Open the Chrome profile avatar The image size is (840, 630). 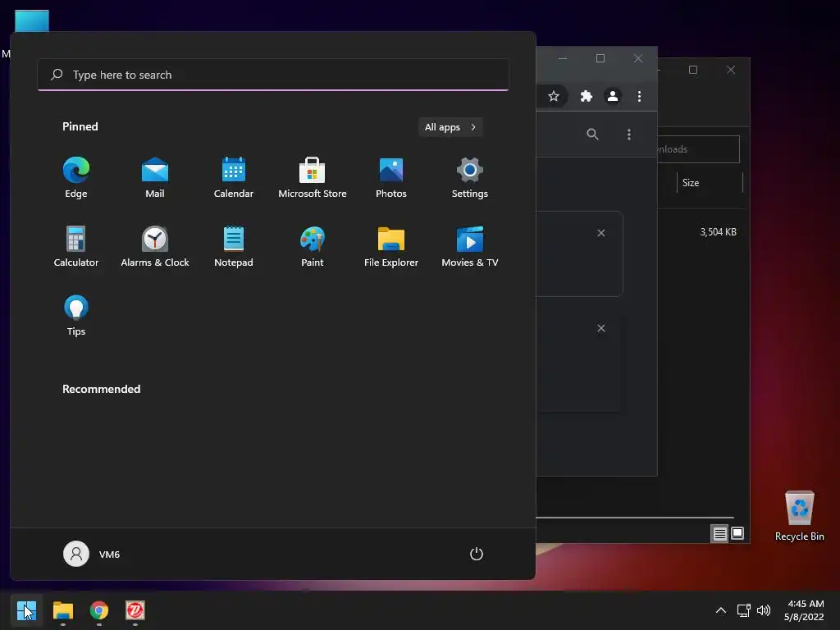tap(612, 96)
